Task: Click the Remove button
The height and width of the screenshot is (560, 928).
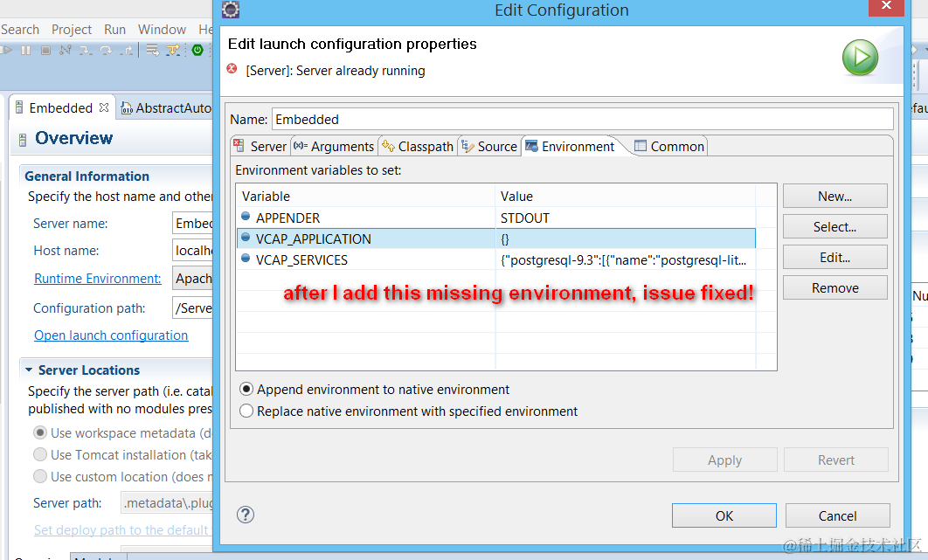Action: coord(835,287)
